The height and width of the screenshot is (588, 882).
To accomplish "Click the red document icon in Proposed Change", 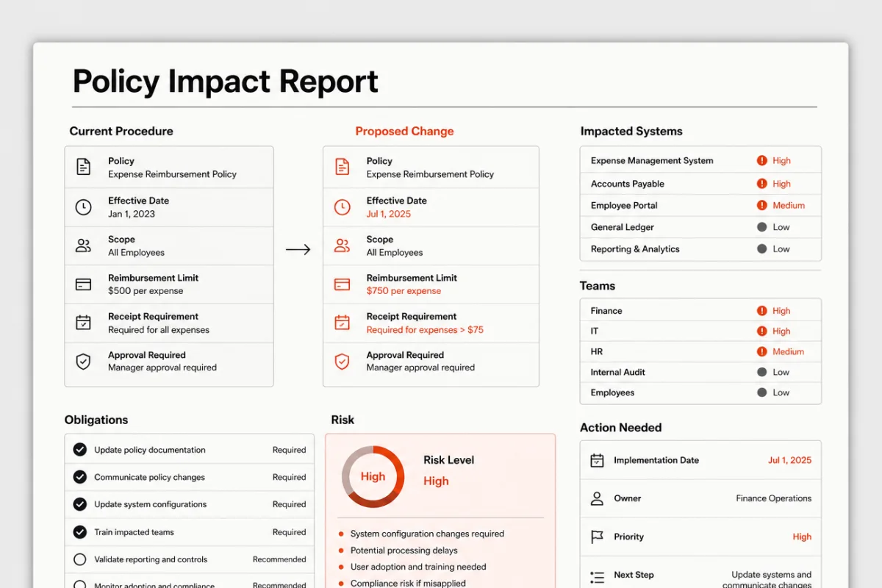I will (343, 167).
